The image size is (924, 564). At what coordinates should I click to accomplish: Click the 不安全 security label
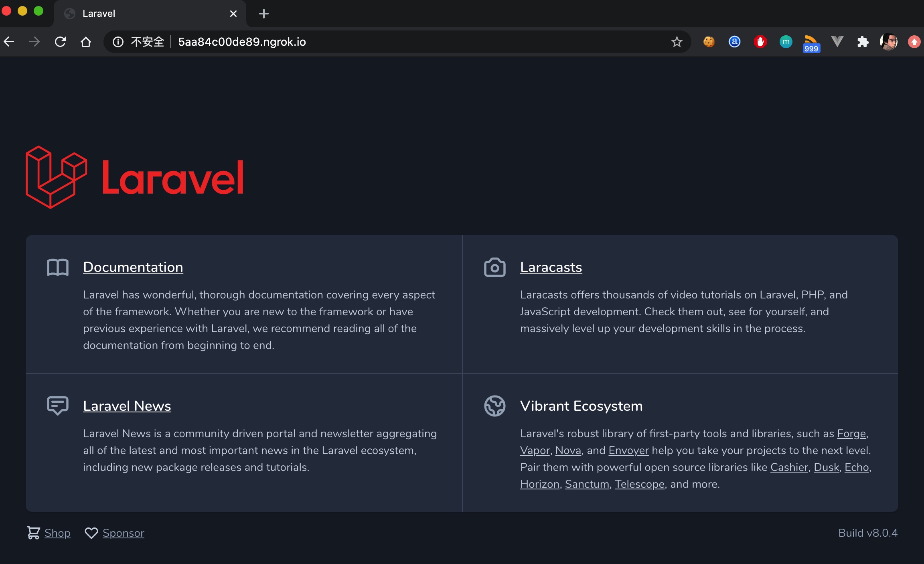pyautogui.click(x=148, y=42)
